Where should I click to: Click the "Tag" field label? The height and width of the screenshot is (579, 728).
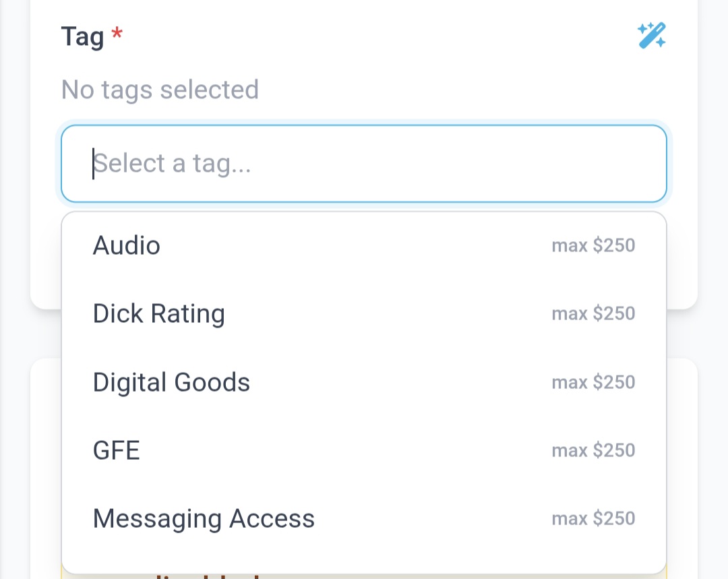click(x=82, y=36)
